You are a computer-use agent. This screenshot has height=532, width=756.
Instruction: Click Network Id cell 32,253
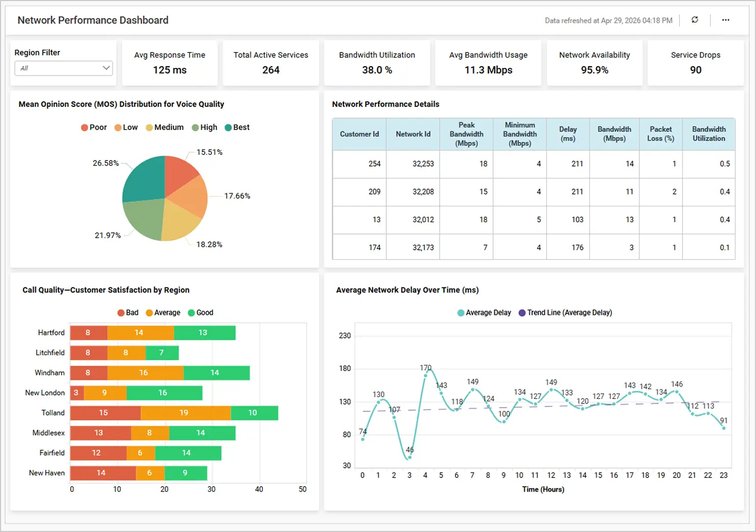click(413, 164)
